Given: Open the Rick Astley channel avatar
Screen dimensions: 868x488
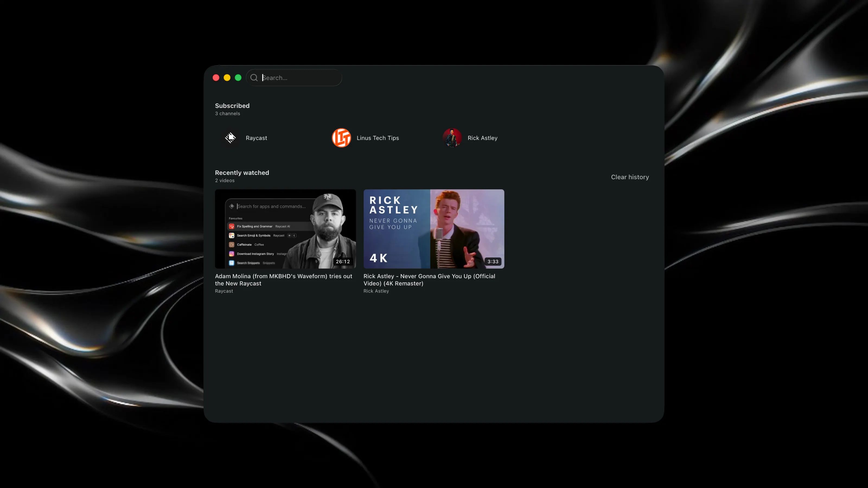Looking at the screenshot, I should point(452,138).
